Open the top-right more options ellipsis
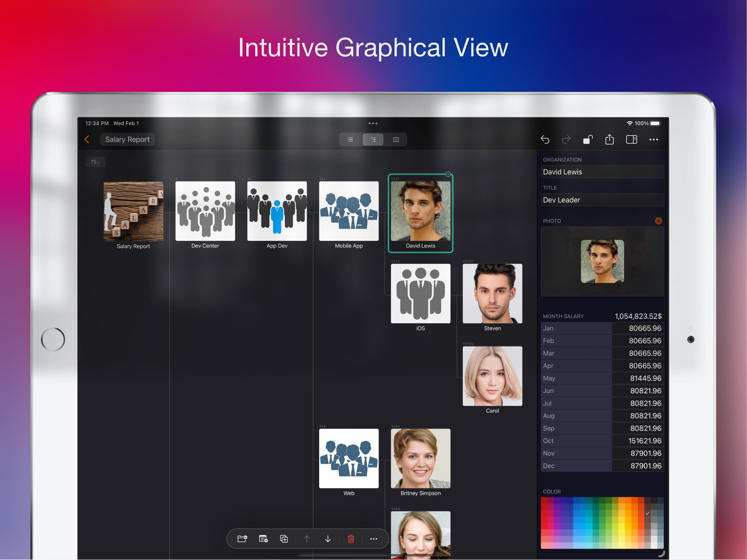The width and height of the screenshot is (747, 560). coord(653,139)
